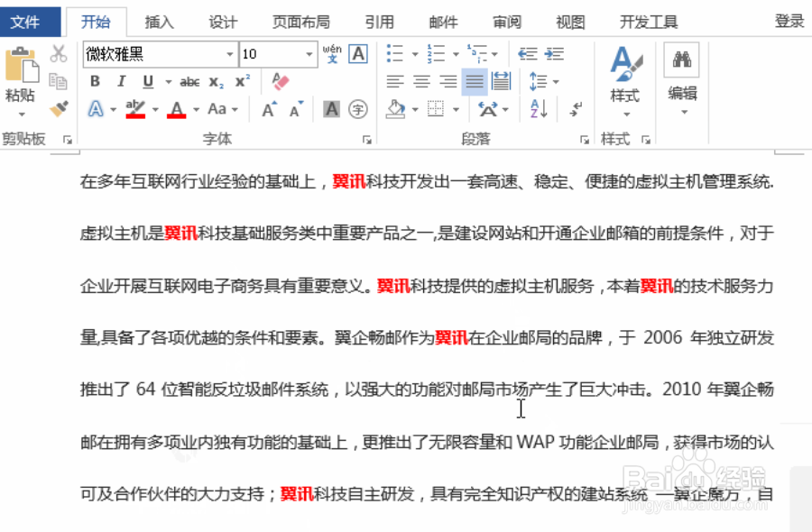Click the Paste clipboard icon
Screen dimensions: 812x532
(22, 65)
